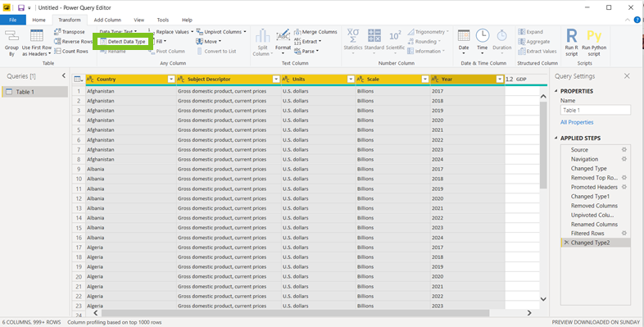Viewport: 644px width, 327px height.
Task: Click the Detect Data Type button
Action: click(x=122, y=42)
